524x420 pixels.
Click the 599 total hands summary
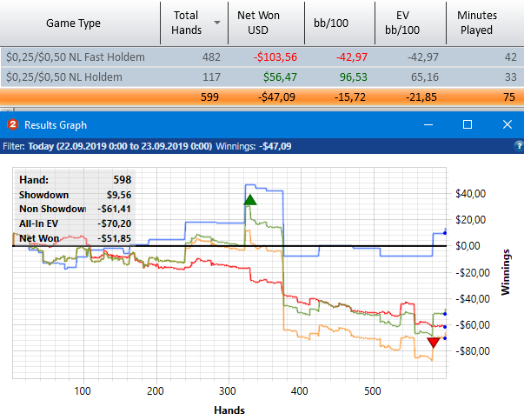(x=210, y=97)
